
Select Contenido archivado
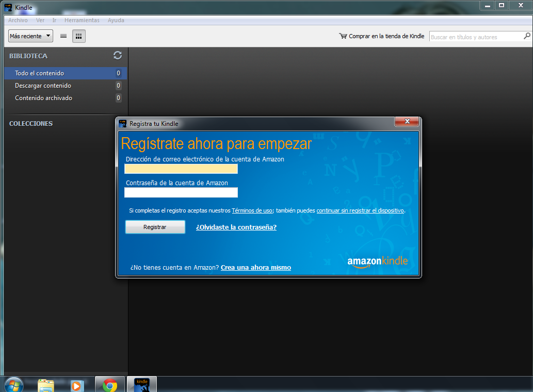point(65,98)
